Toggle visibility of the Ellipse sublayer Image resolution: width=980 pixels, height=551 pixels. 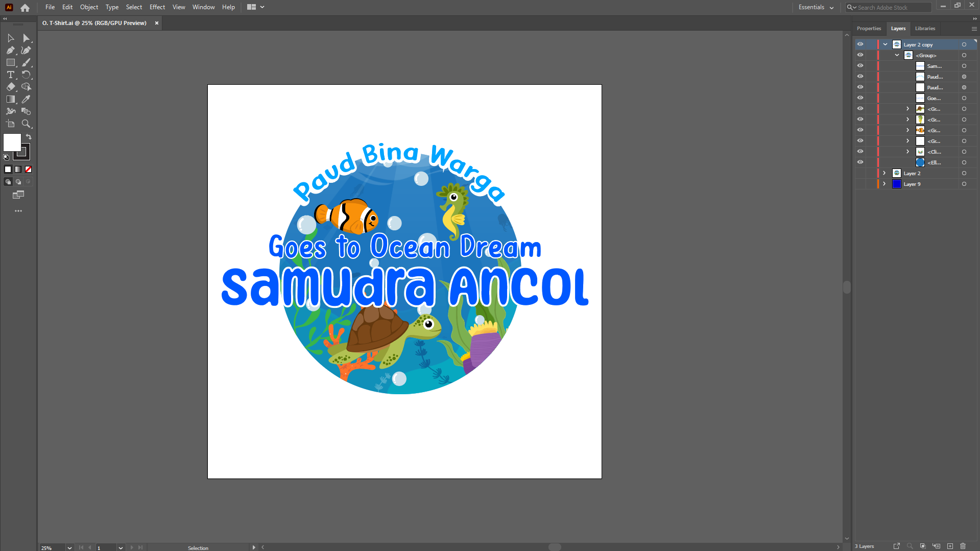tap(860, 162)
